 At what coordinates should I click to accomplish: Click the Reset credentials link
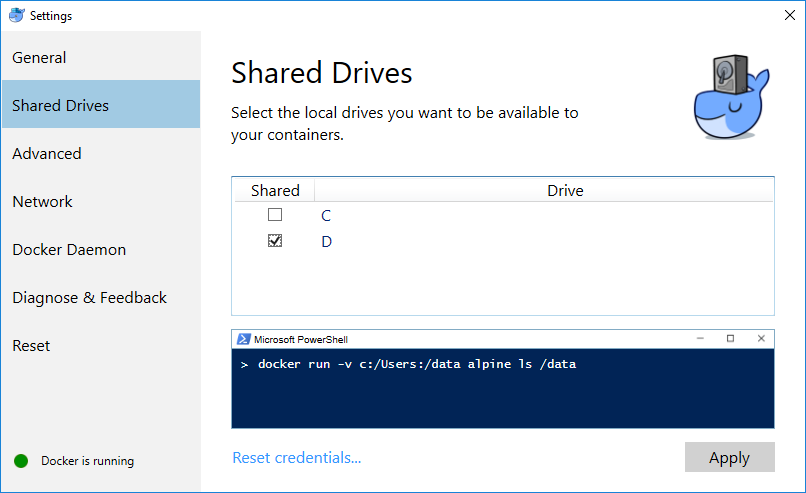point(297,458)
